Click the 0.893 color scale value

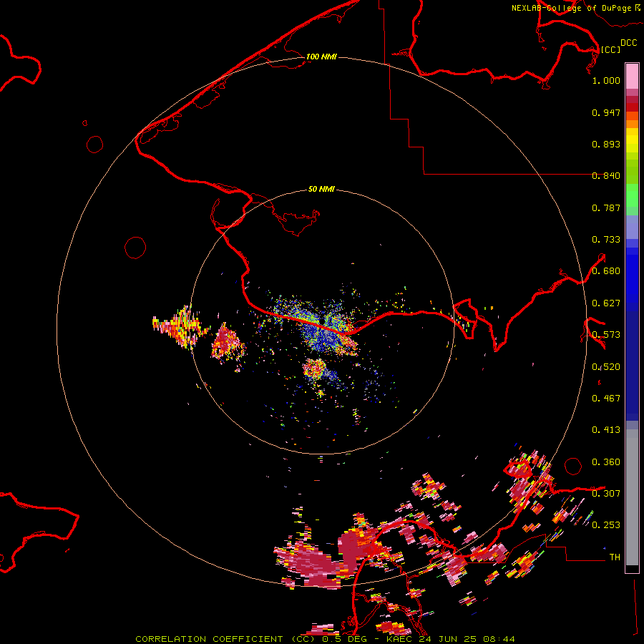click(606, 144)
